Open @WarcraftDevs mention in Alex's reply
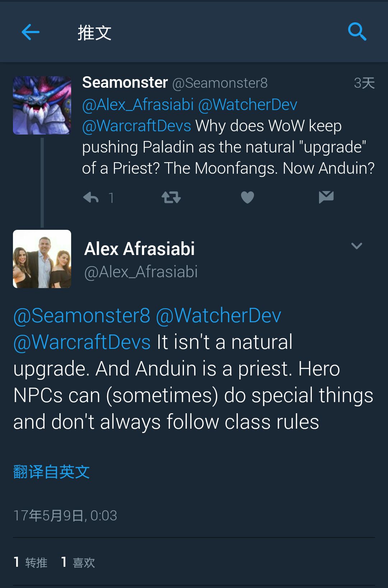Viewport: 388px width, 588px height. [x=82, y=342]
